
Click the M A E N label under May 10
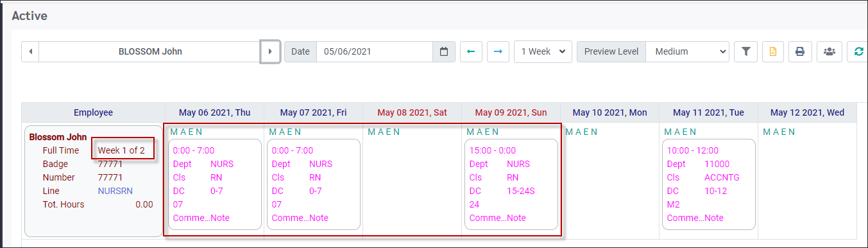(x=581, y=132)
